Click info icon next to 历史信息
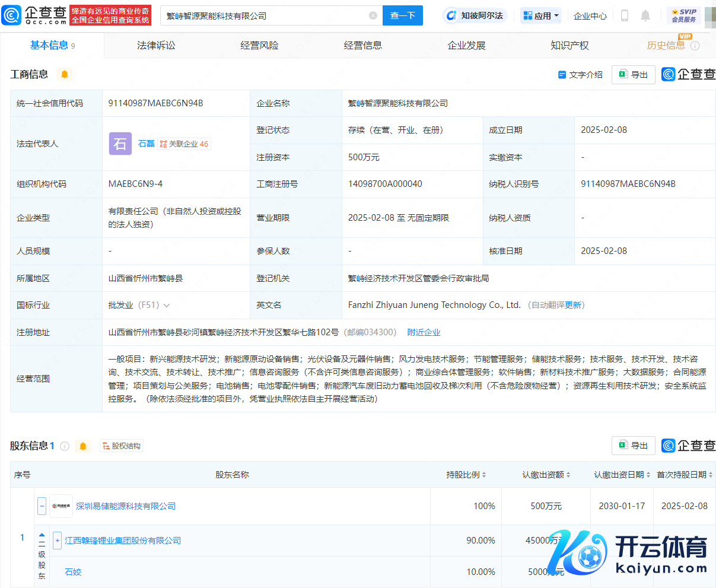Image resolution: width=716 pixels, height=588 pixels. pyautogui.click(x=695, y=46)
